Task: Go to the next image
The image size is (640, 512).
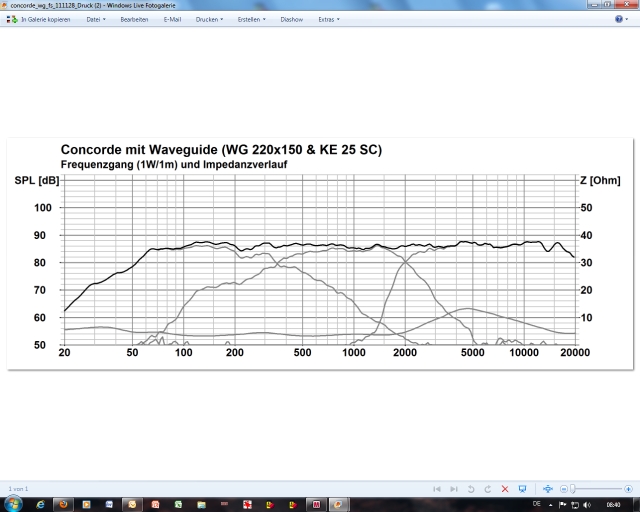Action: [453, 489]
